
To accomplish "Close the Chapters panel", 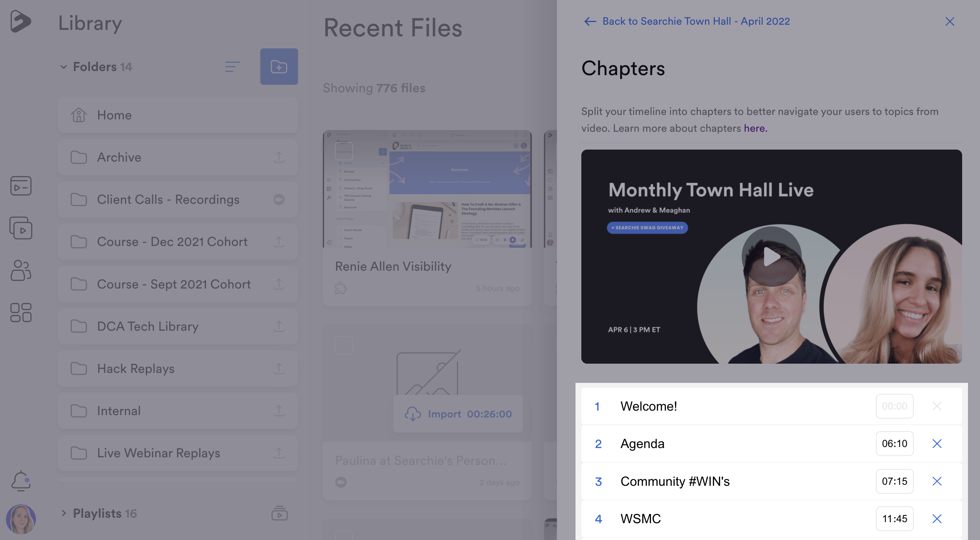I will 949,21.
